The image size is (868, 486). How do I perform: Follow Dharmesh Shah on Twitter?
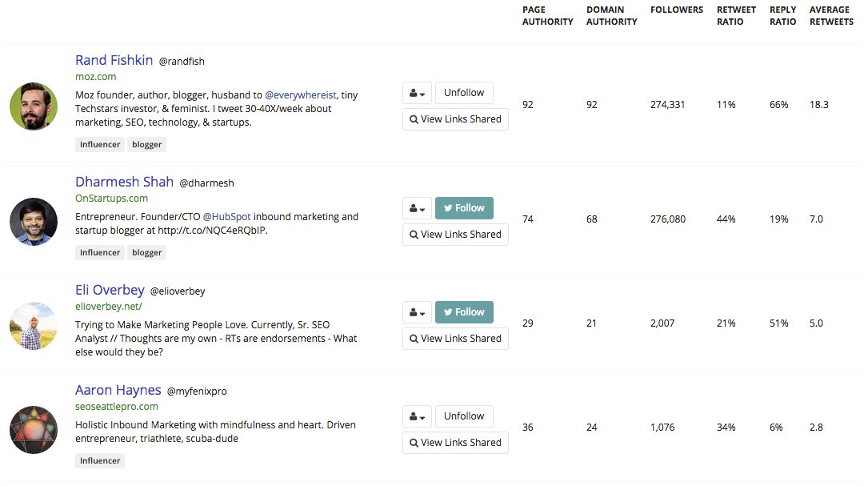pyautogui.click(x=464, y=208)
